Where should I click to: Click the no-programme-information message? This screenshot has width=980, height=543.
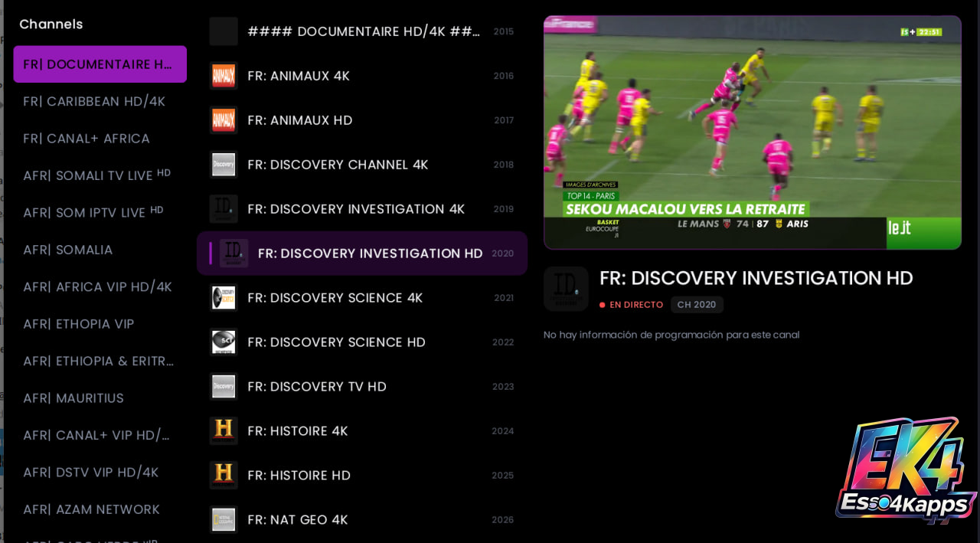coord(671,335)
